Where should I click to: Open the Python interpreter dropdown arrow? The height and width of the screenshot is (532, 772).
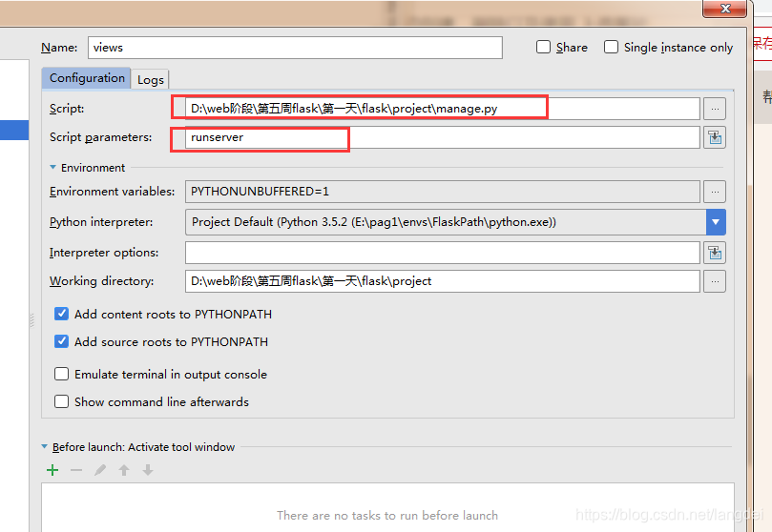(716, 222)
